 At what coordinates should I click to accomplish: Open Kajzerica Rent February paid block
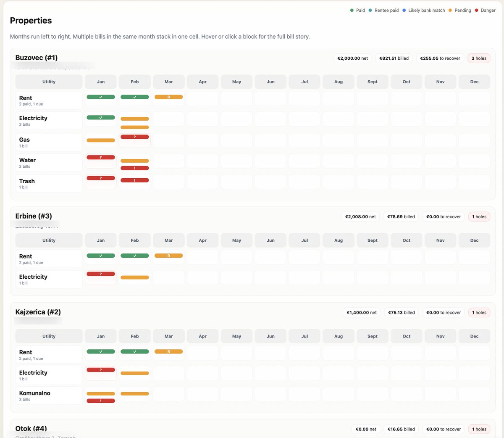(135, 351)
